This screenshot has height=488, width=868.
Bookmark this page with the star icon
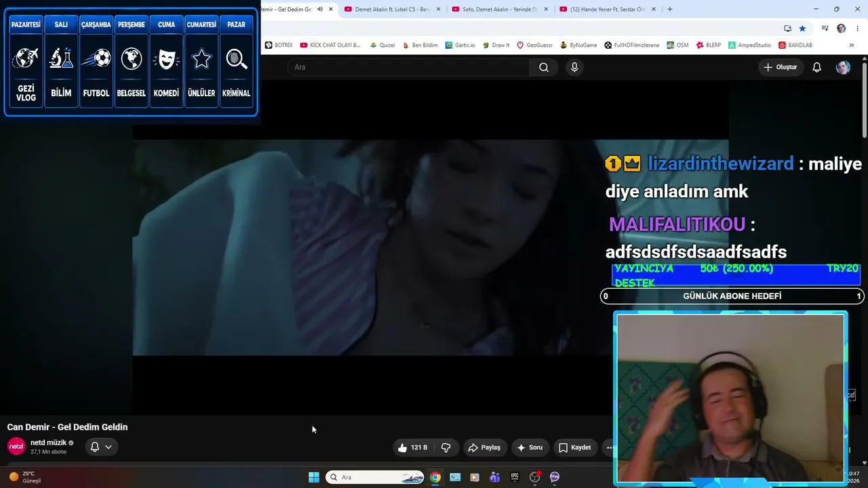802,28
